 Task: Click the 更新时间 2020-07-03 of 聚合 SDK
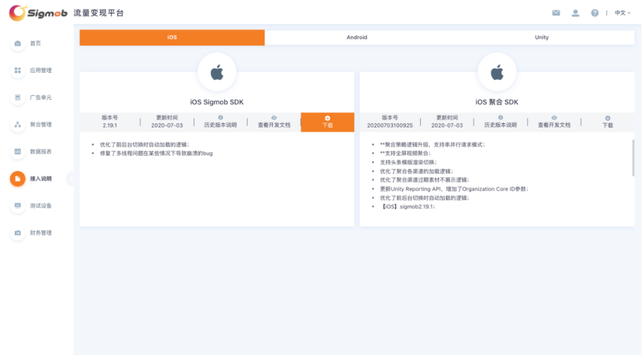(447, 122)
